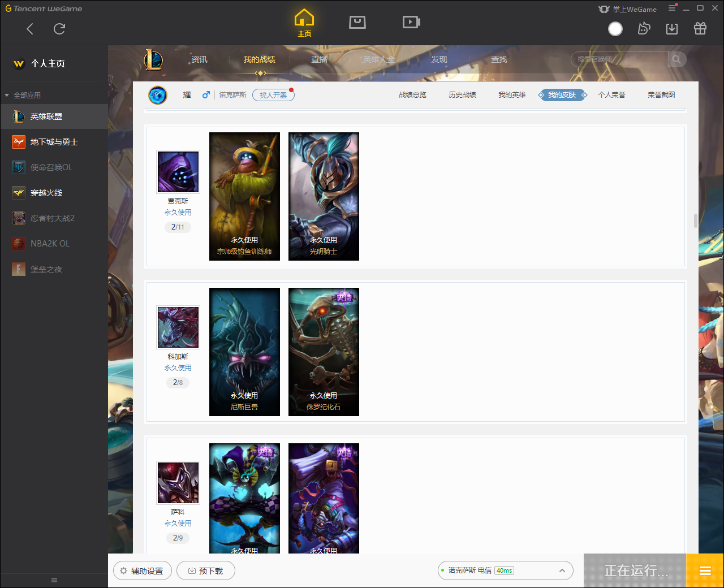Open the yellow menu button beside 正在运行
724x588 pixels.
pos(705,571)
